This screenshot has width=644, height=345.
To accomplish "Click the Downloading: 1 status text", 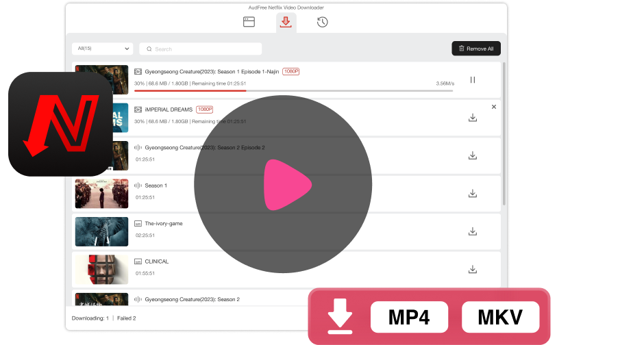I will click(90, 318).
